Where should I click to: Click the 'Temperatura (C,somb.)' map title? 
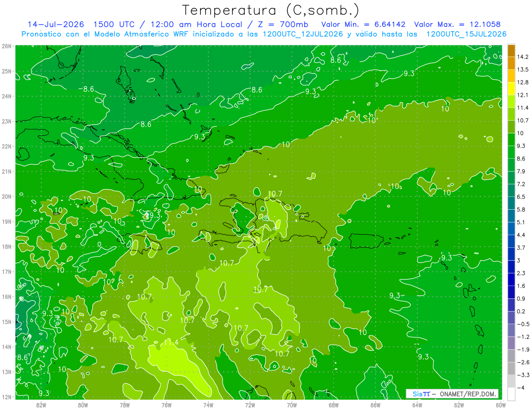click(271, 10)
